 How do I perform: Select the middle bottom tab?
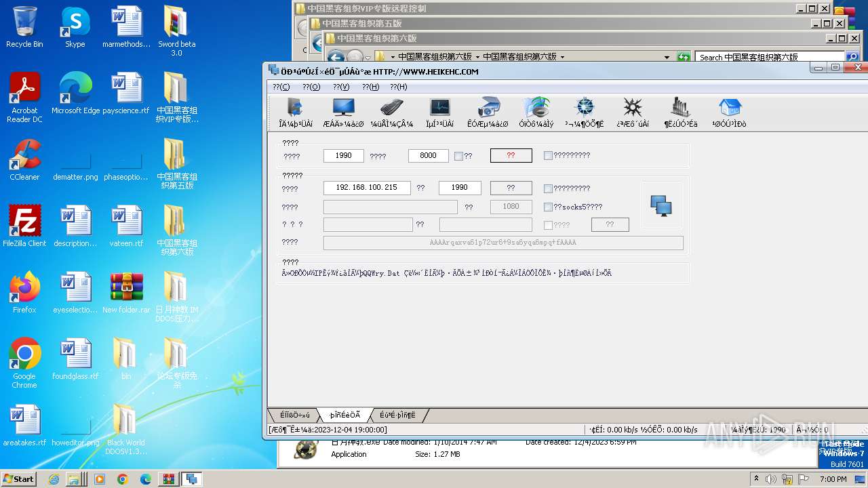click(x=345, y=415)
